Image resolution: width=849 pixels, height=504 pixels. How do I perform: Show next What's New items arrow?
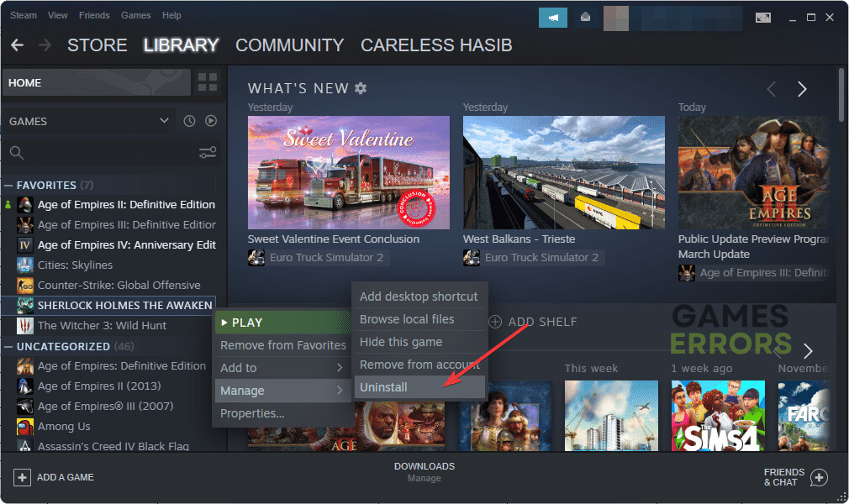point(802,89)
